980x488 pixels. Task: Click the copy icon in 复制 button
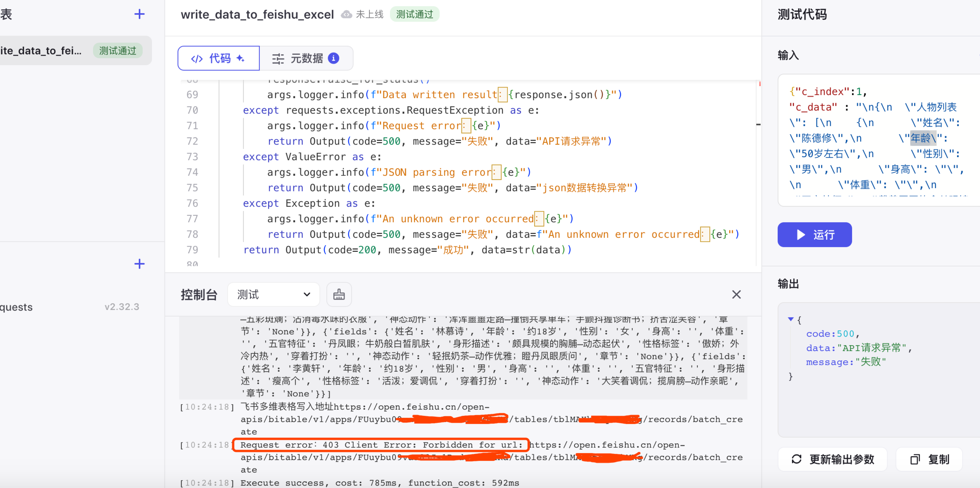pyautogui.click(x=915, y=460)
